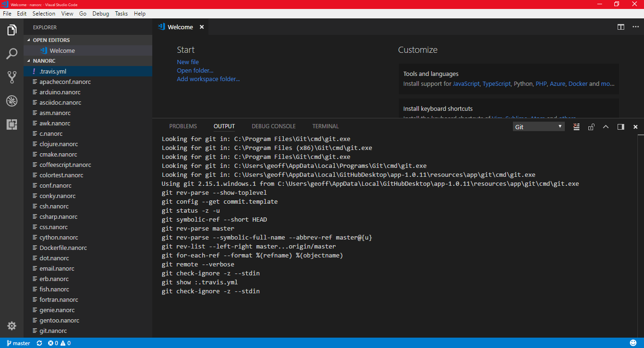This screenshot has height=348, width=644.
Task: Open the Extensions view icon
Action: 12,124
